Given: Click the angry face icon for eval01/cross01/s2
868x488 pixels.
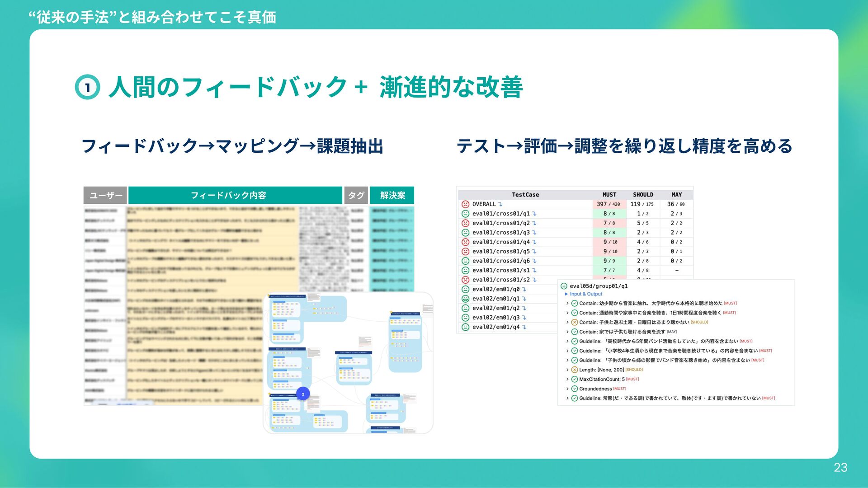Looking at the screenshot, I should (465, 280).
